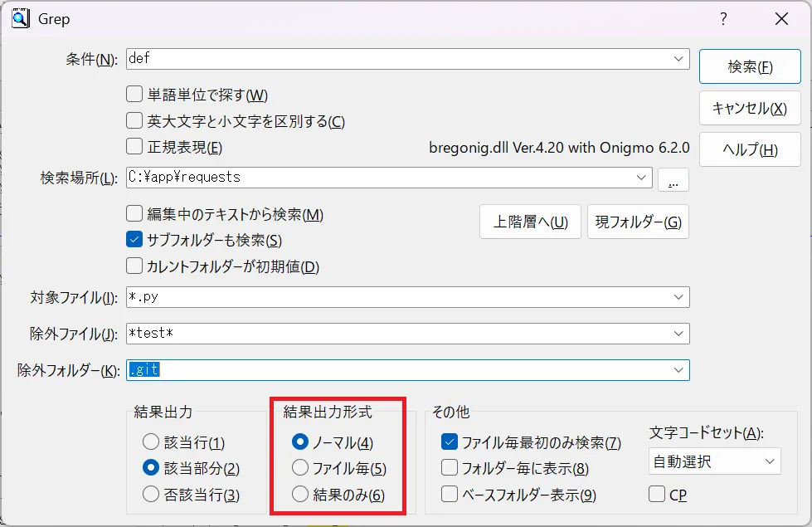Toggle 英大文字と小文字を区別する checkbox

[134, 121]
